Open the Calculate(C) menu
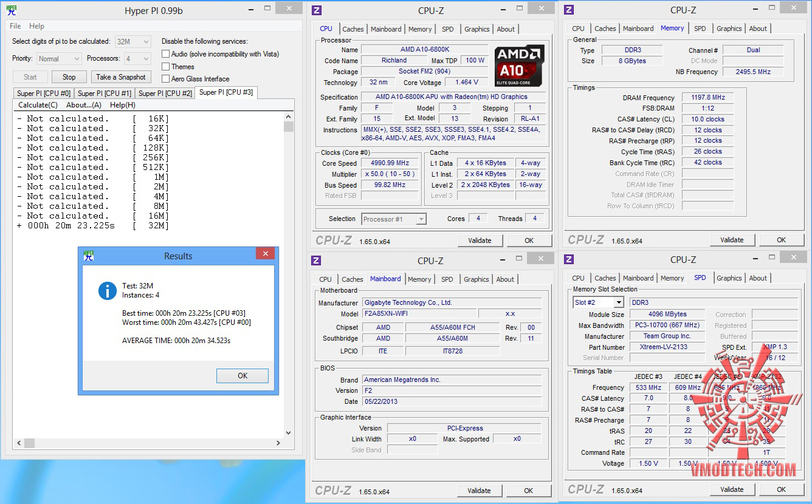The width and height of the screenshot is (812, 504). point(38,105)
